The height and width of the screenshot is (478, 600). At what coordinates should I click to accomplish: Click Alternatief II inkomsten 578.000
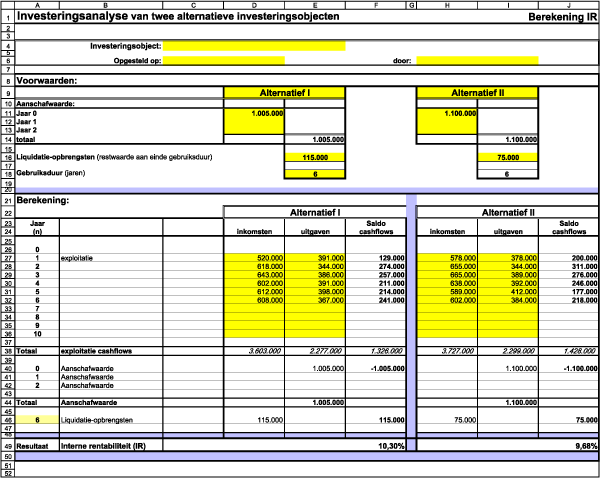(x=447, y=258)
